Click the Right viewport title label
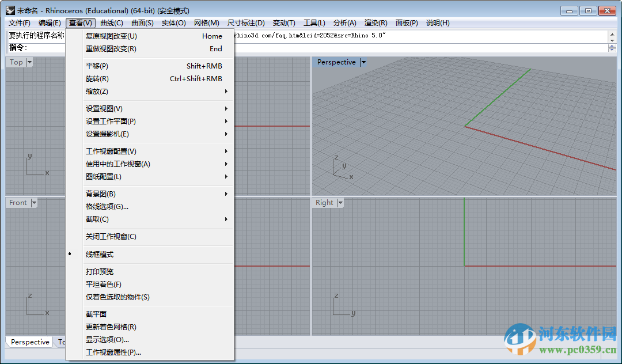This screenshot has width=622, height=364. coord(324,203)
